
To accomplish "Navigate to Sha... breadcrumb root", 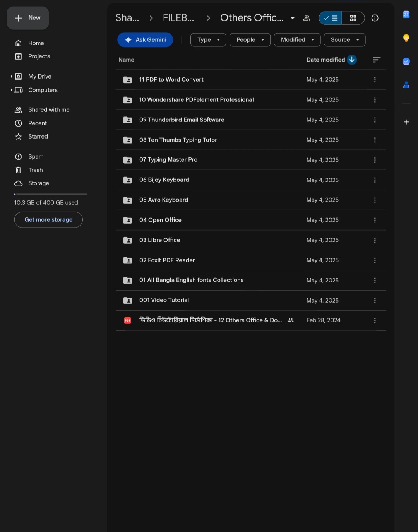I will point(127,18).
